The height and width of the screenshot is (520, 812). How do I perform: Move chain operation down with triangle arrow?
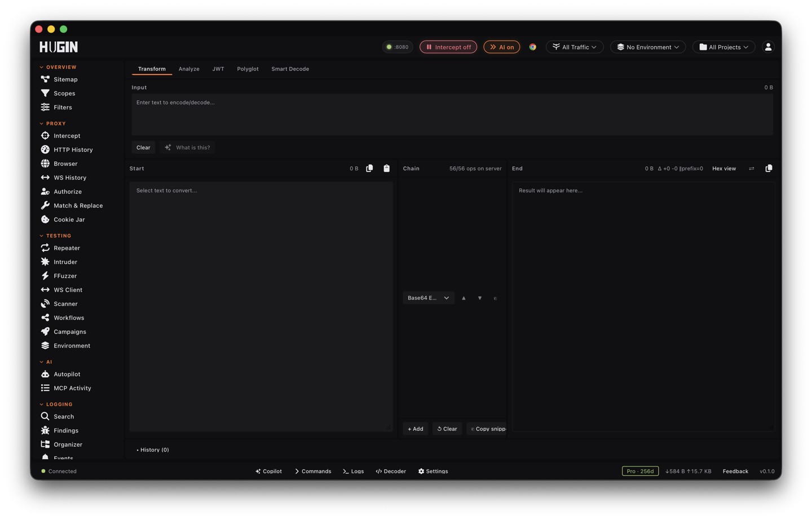coord(480,298)
